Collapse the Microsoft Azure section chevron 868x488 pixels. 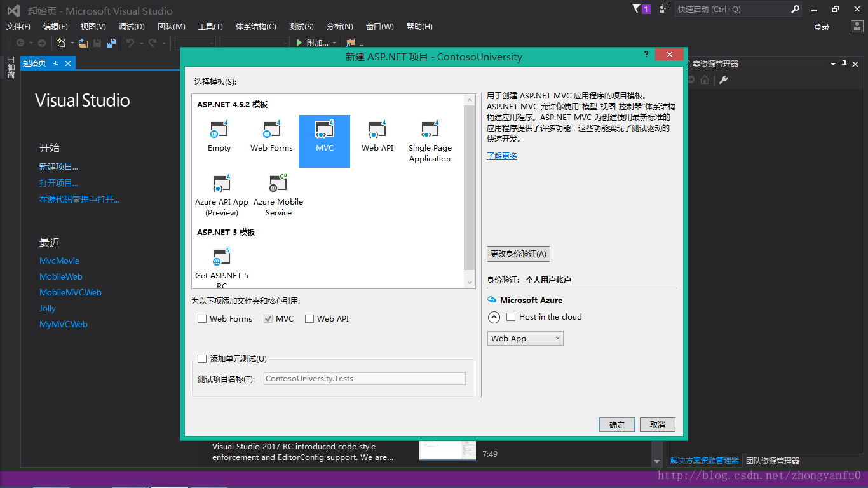tap(494, 317)
